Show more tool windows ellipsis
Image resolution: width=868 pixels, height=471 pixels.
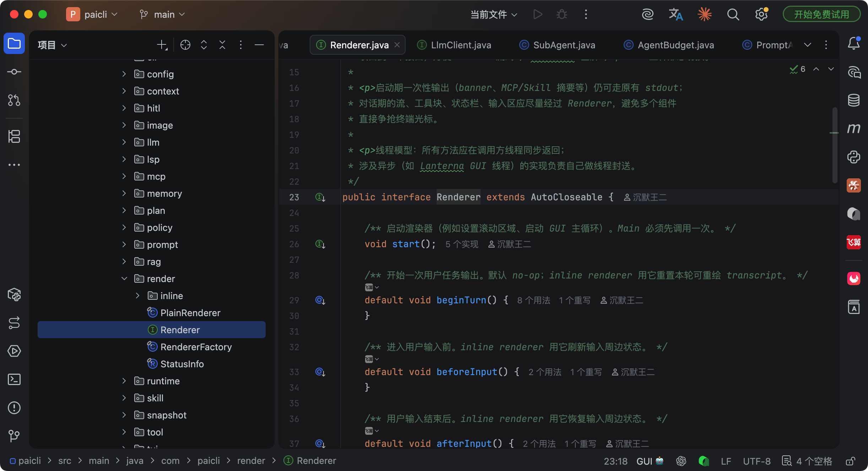[14, 165]
